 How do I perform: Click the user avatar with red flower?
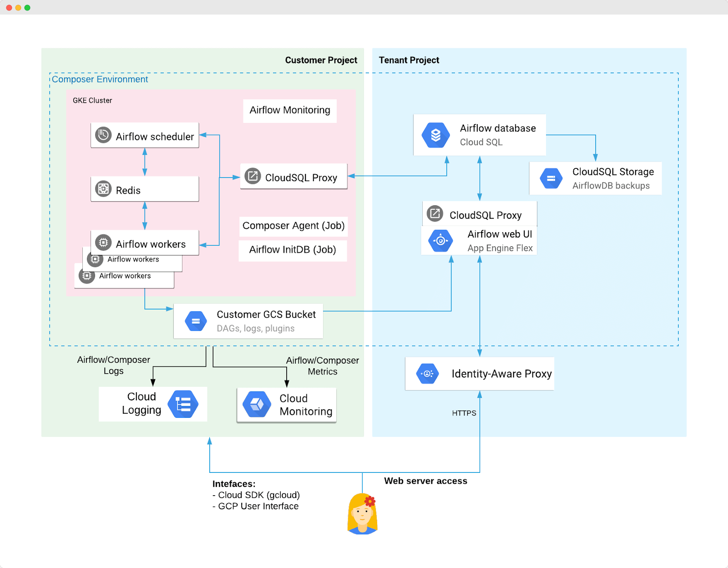coord(362,514)
